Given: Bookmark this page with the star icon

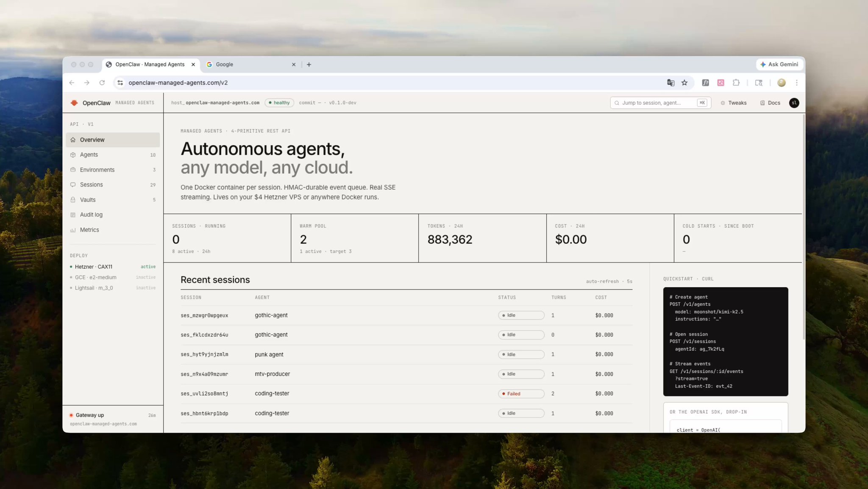Looking at the screenshot, I should pos(684,83).
